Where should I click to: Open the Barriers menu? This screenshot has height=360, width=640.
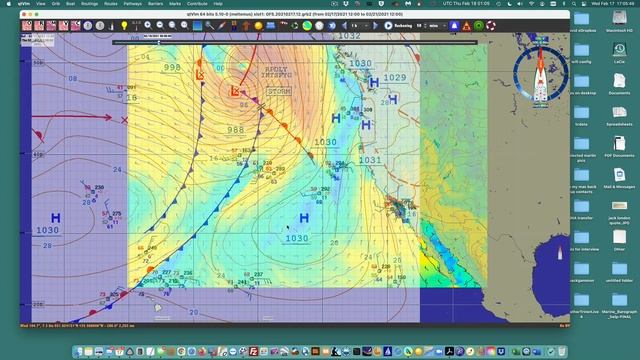(156, 4)
